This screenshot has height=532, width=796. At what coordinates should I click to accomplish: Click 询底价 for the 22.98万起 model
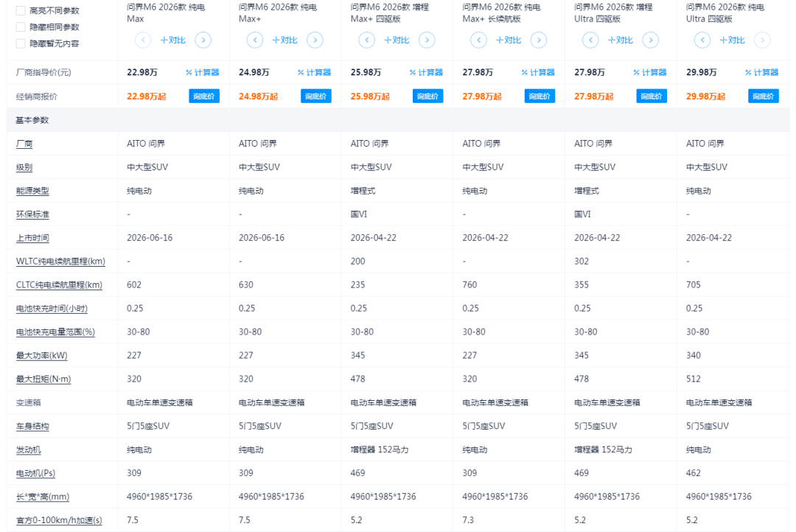pyautogui.click(x=204, y=96)
